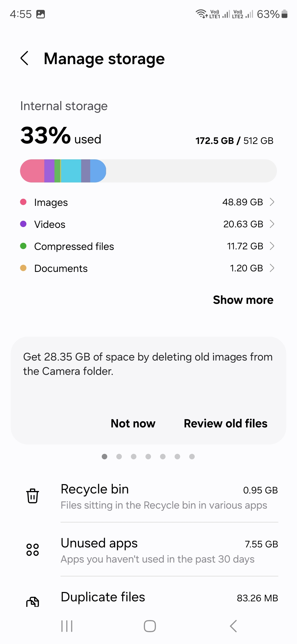Open recent apps from navigation bar
The height and width of the screenshot is (644, 297).
coord(67,626)
